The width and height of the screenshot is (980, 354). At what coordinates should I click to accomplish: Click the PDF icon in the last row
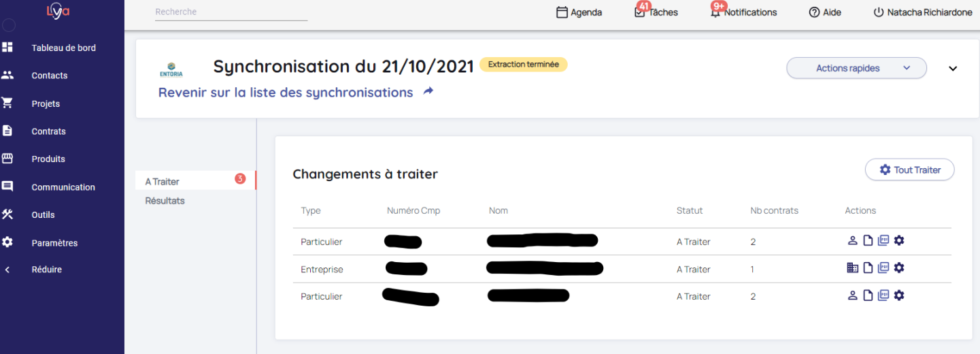coord(883,295)
